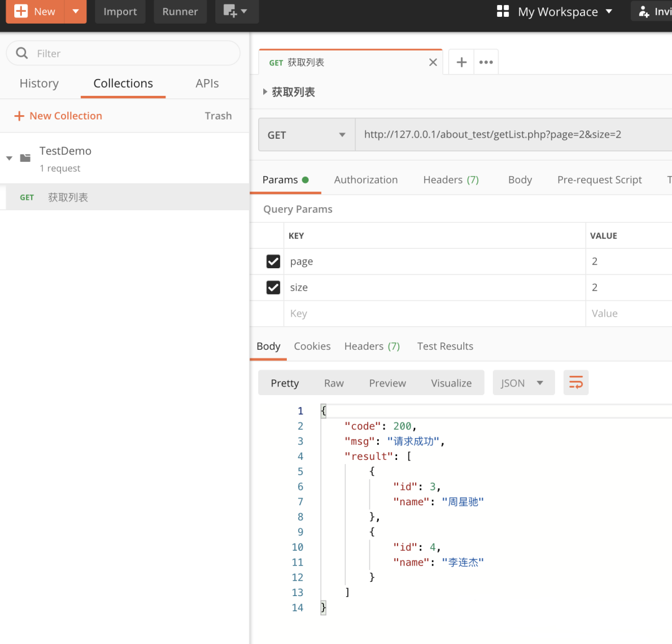This screenshot has width=672, height=644.
Task: Select the response Body tab
Action: click(x=268, y=346)
